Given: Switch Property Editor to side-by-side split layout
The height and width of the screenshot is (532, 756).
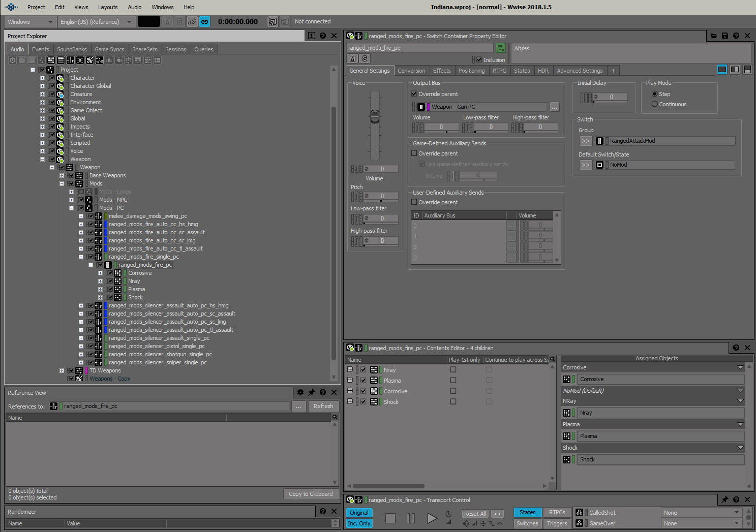Looking at the screenshot, I should click(735, 70).
